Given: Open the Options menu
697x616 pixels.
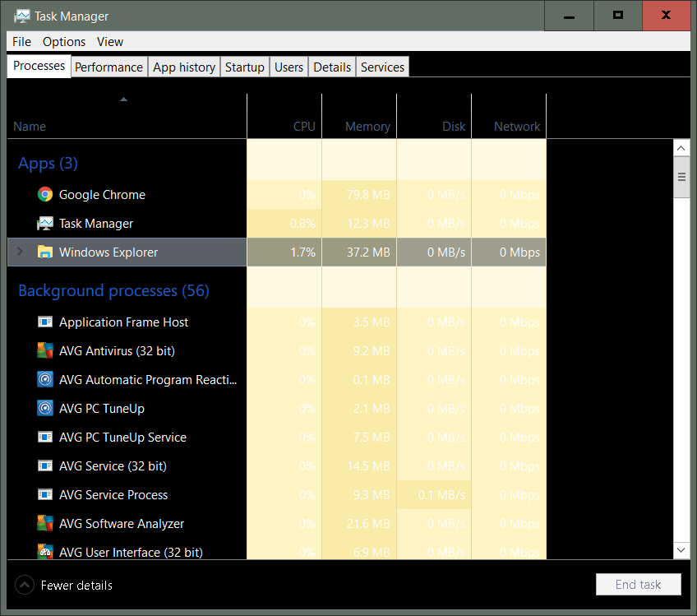Looking at the screenshot, I should [64, 42].
